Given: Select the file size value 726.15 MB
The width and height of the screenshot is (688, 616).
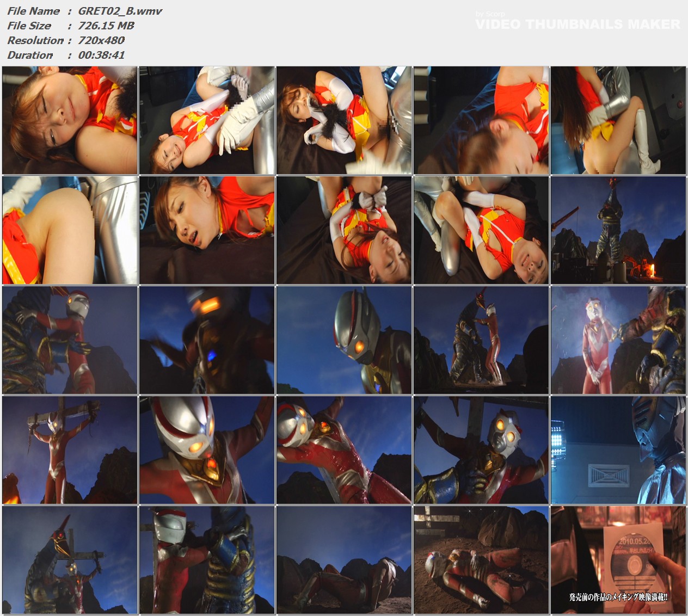Looking at the screenshot, I should coord(106,26).
